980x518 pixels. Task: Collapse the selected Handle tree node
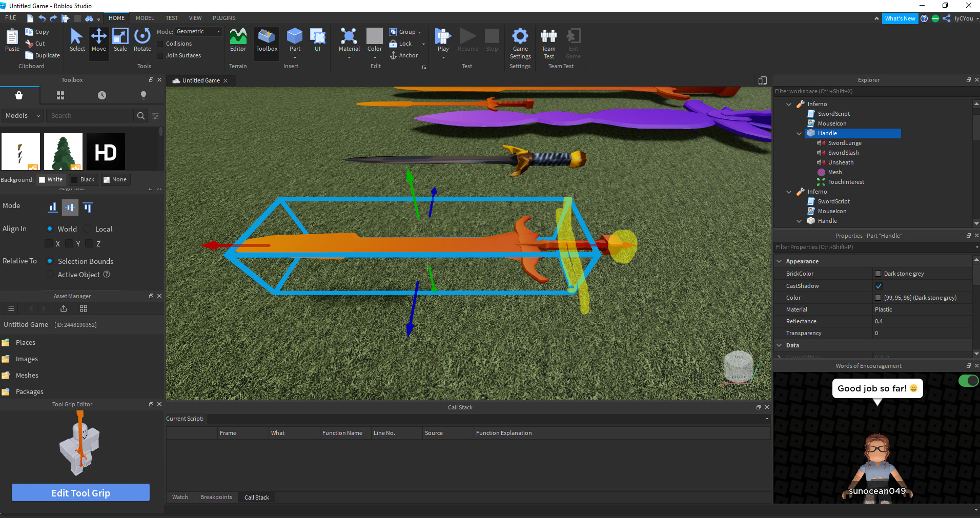pos(799,133)
